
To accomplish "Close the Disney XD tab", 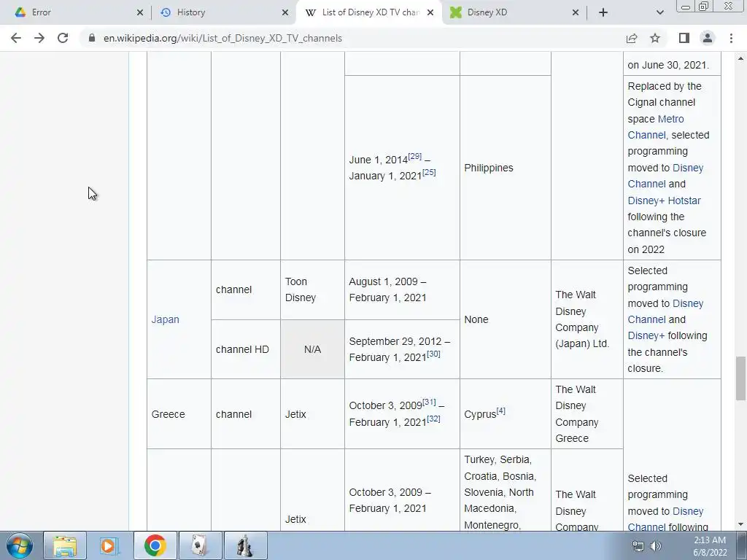I will [576, 12].
